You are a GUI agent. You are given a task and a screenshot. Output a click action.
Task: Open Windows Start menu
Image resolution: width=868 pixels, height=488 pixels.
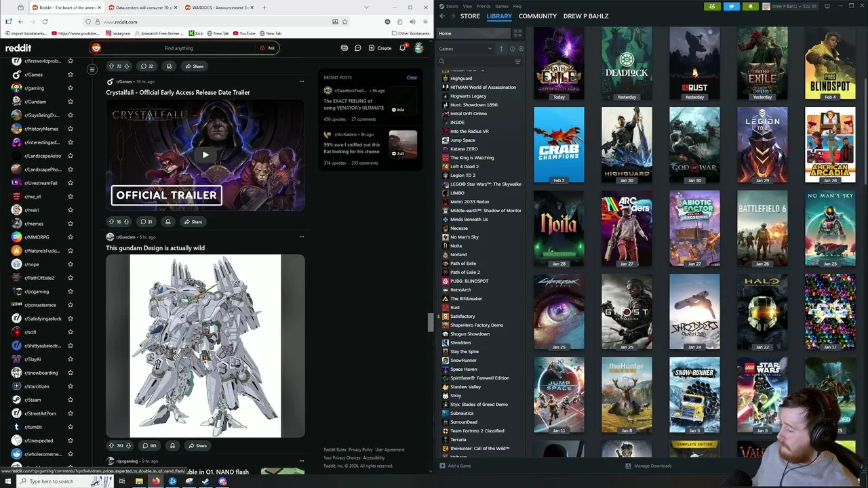click(x=9, y=481)
